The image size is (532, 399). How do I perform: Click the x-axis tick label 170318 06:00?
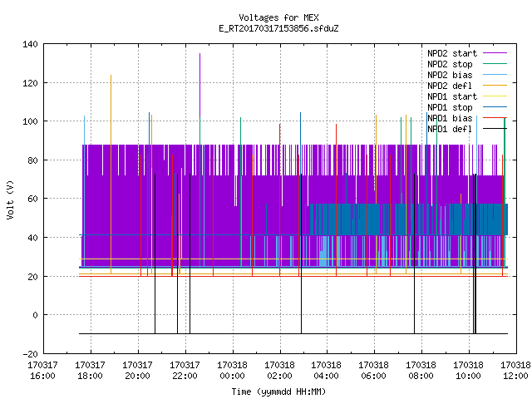374,371
